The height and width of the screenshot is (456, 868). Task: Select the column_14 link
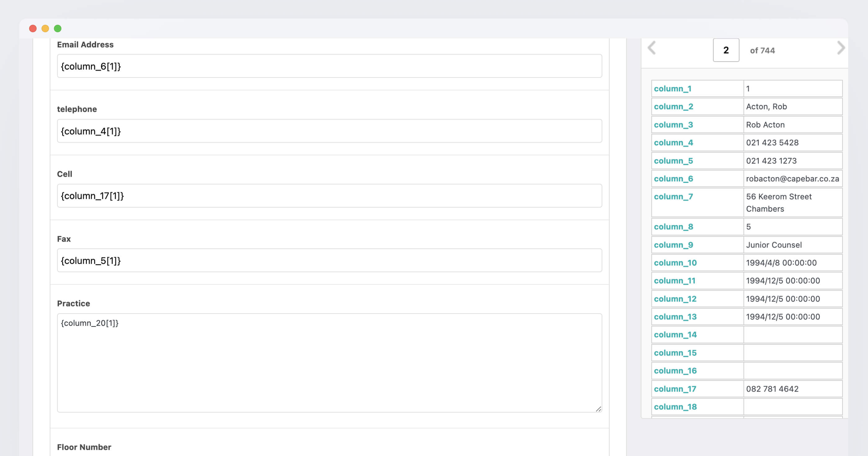tap(675, 335)
